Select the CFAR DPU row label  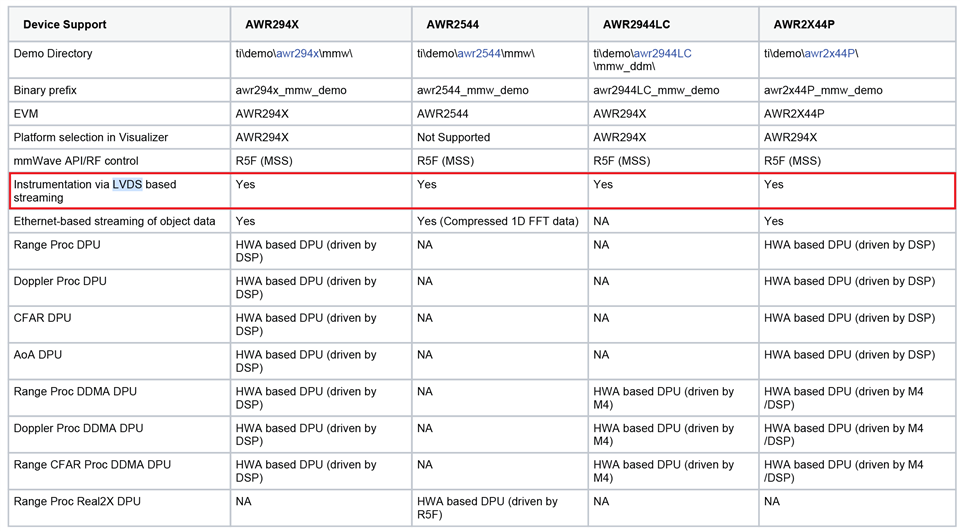(120, 324)
